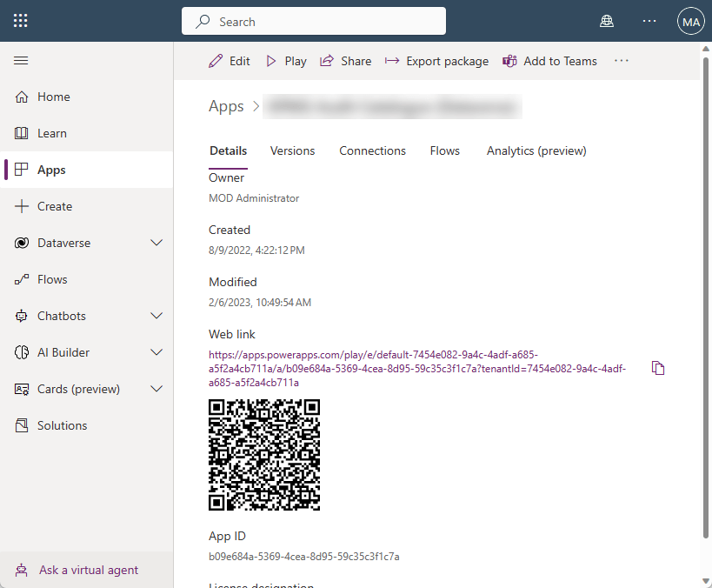Click the QR code image

[264, 455]
